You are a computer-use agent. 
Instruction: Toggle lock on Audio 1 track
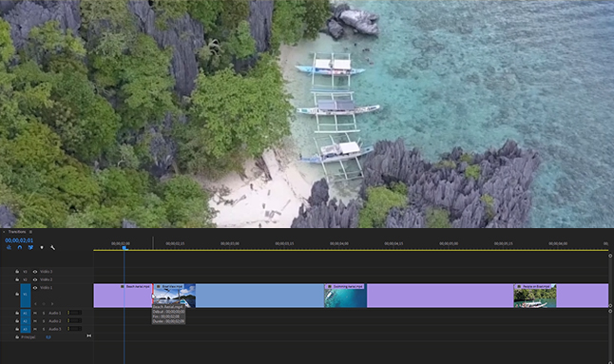click(17, 313)
